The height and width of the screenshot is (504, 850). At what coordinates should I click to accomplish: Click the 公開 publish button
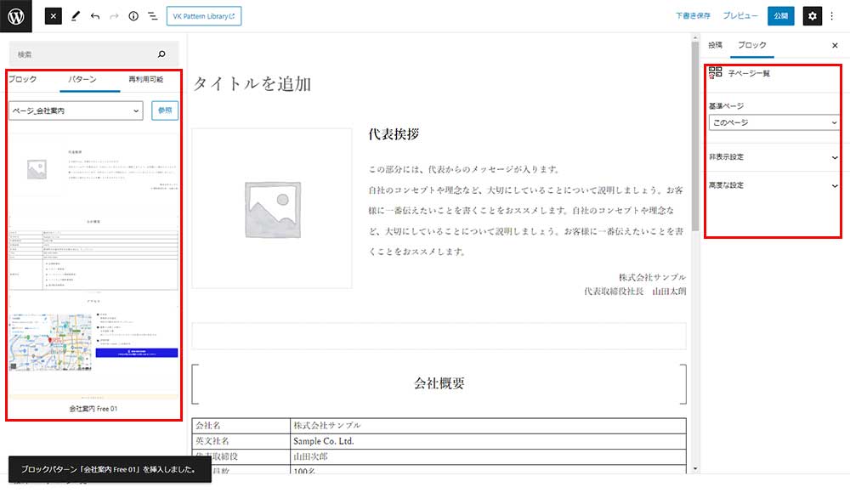click(x=780, y=16)
